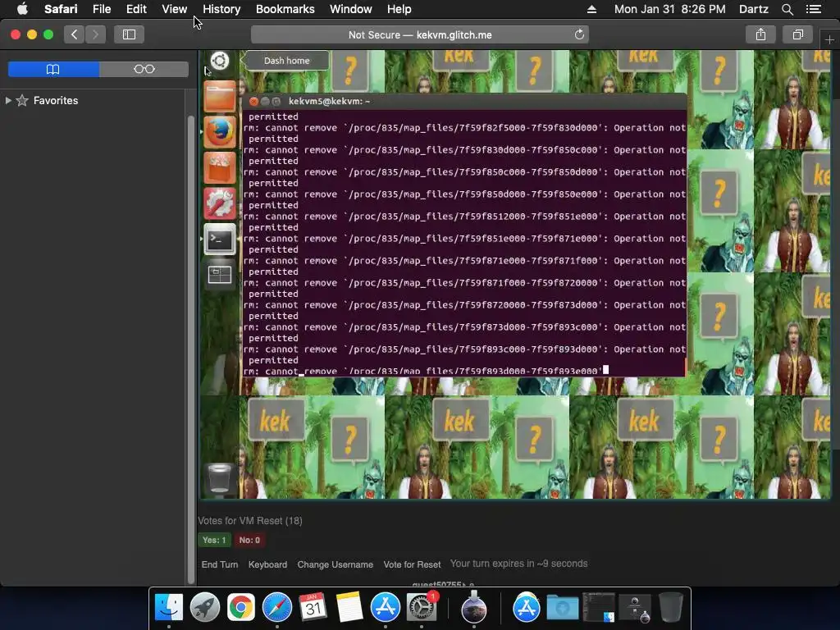Go back to previous page in Safari
The height and width of the screenshot is (630, 840).
[x=75, y=34]
